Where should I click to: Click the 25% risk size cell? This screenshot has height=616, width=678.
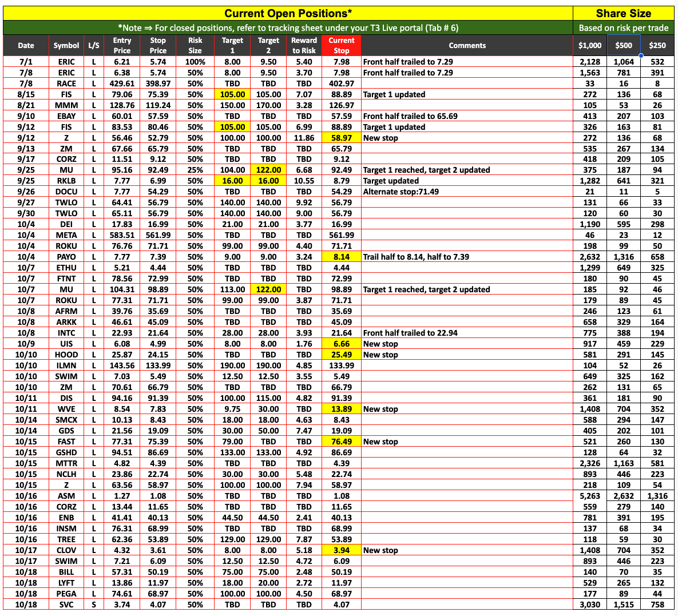click(195, 170)
